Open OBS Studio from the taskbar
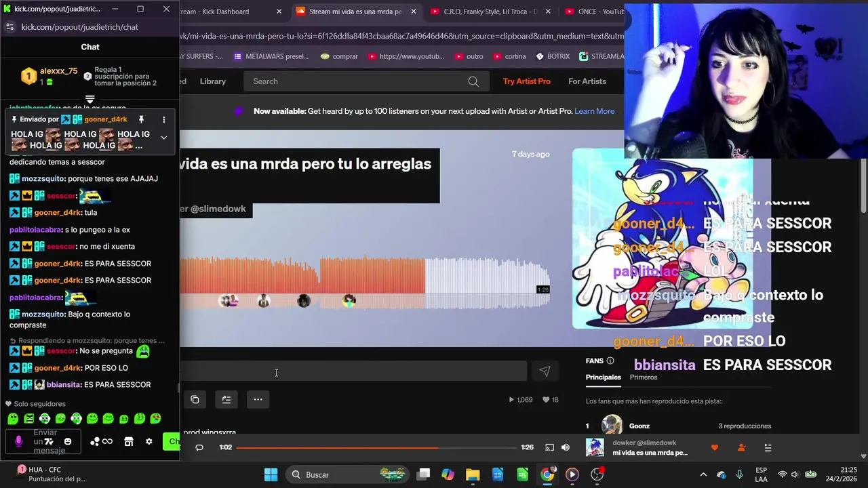Viewport: 868px width, 488px height. tap(597, 474)
